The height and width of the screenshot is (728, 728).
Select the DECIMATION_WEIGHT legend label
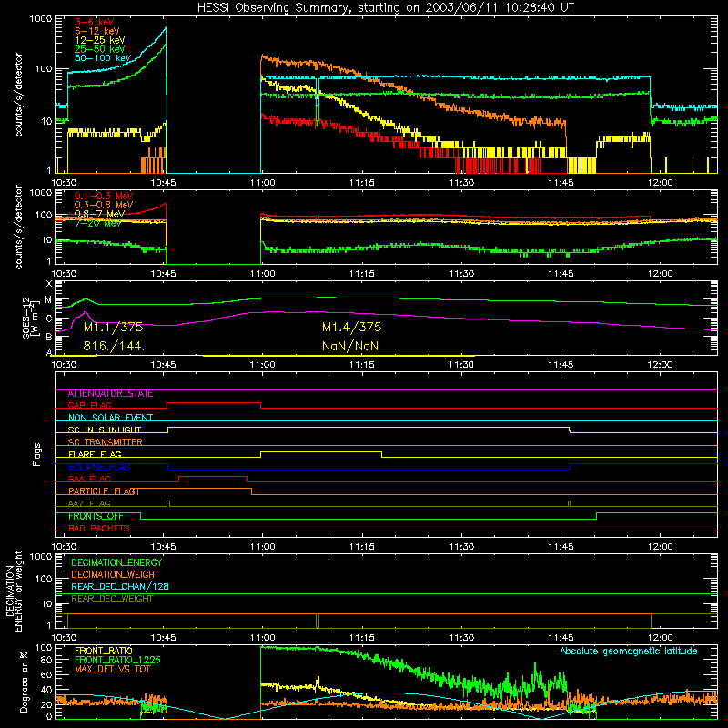pyautogui.click(x=116, y=575)
